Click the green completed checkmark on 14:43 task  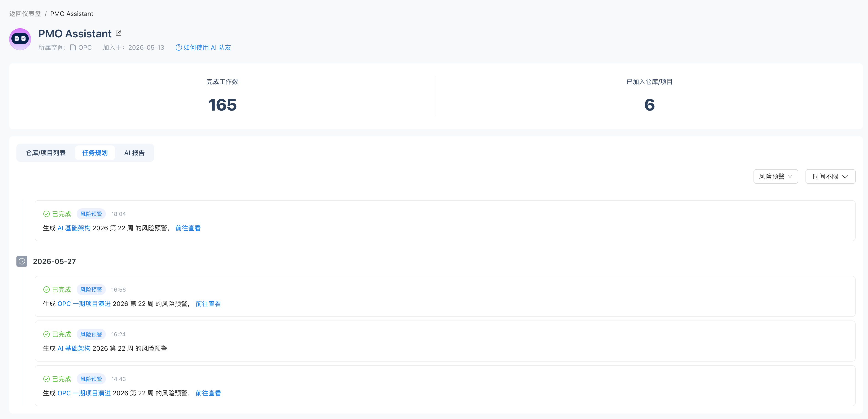(x=47, y=379)
